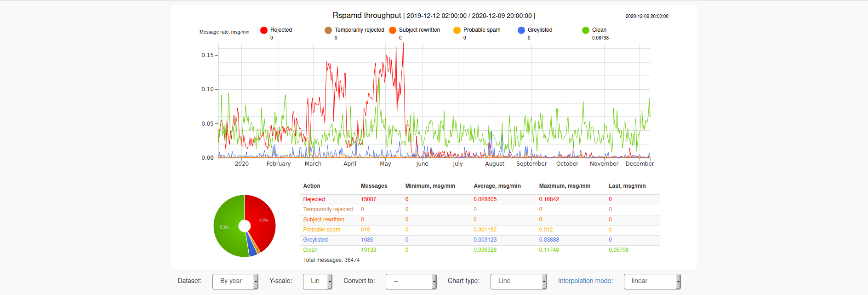
Task: Click the Probable spam maximum 0.012
Action: (x=546, y=230)
